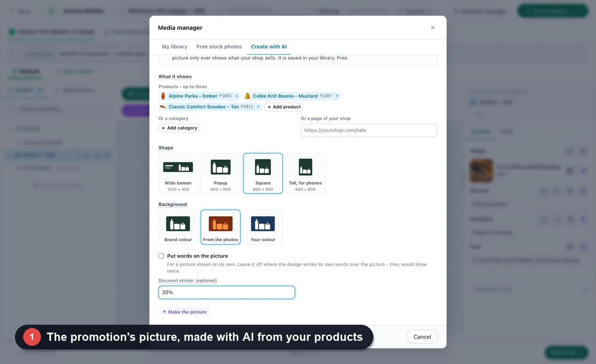This screenshot has width=596, height=364.
Task: Select the Create with AI tab
Action: 269,47
